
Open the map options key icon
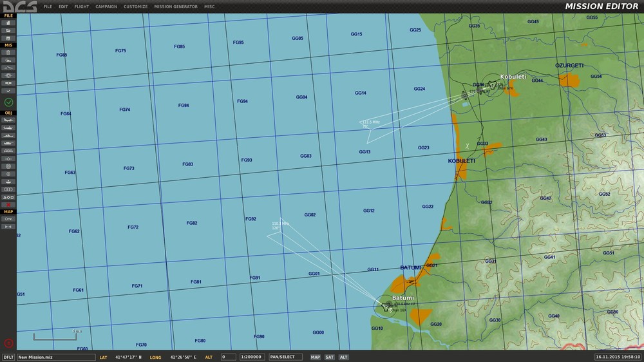[x=8, y=219]
